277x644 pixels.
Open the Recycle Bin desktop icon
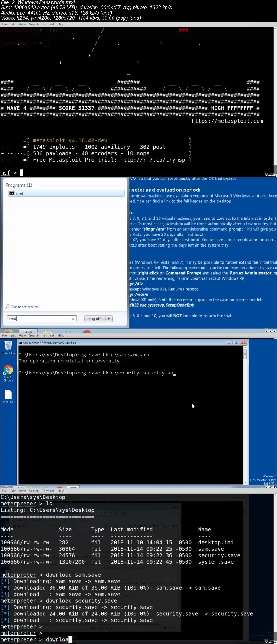point(8,347)
